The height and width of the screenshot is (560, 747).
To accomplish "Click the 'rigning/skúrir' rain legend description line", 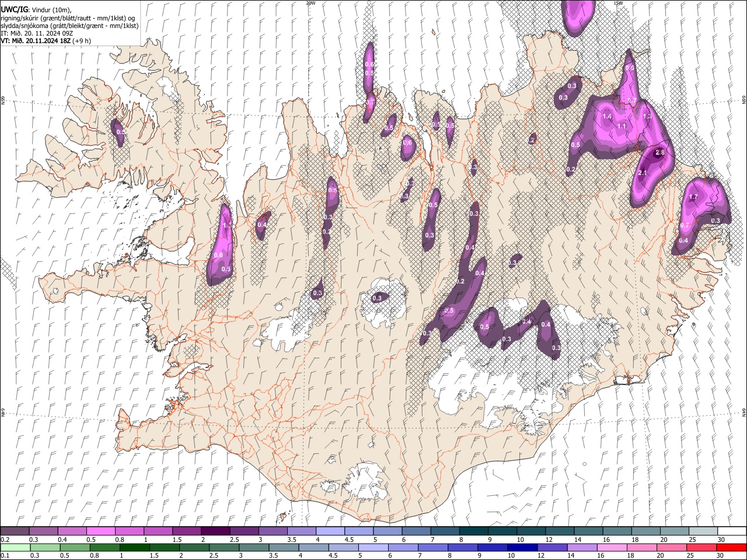I will 68,17.
